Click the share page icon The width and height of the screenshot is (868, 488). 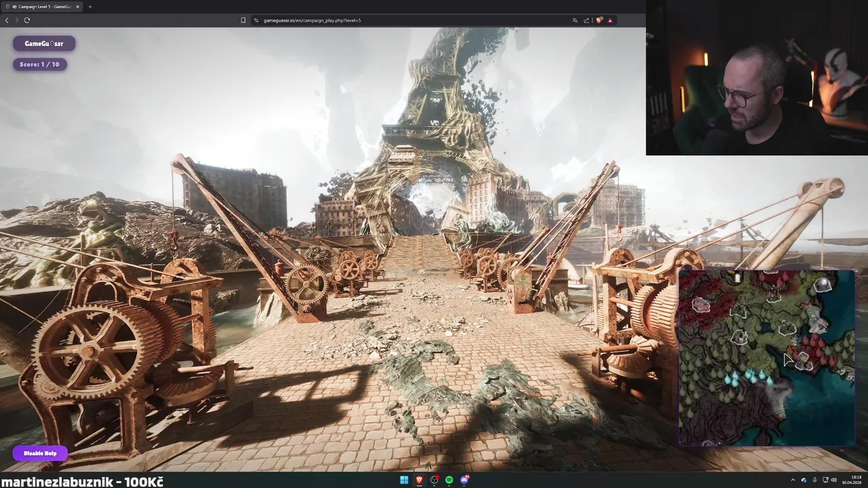point(586,20)
